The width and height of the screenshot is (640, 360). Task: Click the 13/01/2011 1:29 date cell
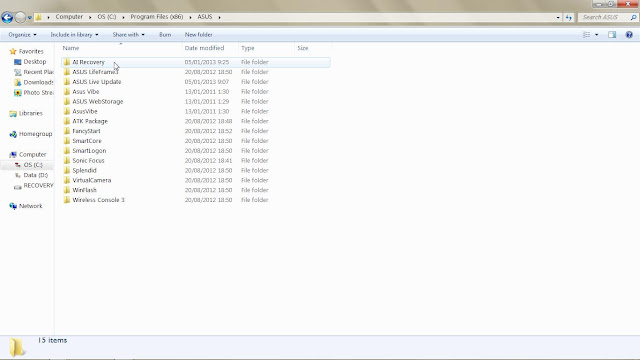tap(207, 101)
